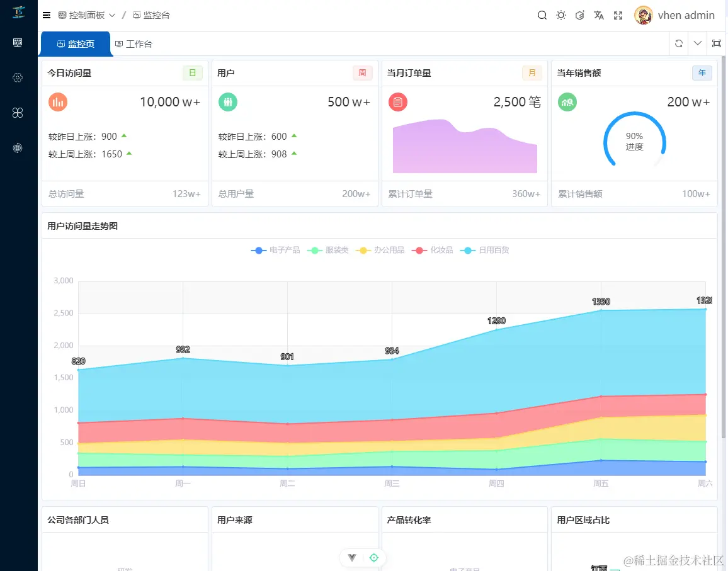Expand the tab options chevron dropdown
728x571 pixels.
pos(697,43)
